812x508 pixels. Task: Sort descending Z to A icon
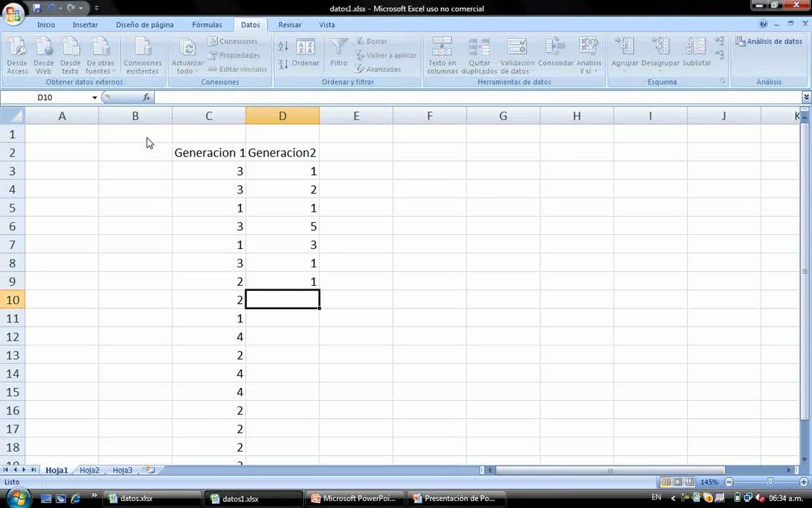[283, 65]
